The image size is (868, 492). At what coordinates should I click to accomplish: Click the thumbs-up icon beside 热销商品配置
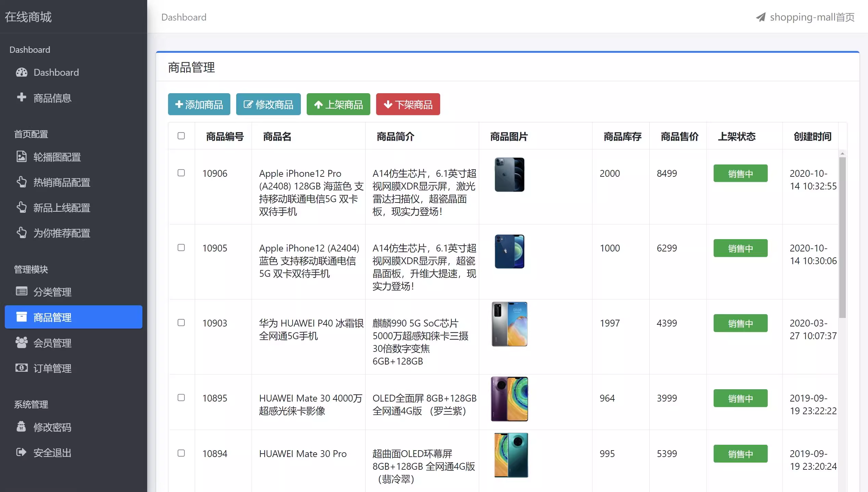22,182
